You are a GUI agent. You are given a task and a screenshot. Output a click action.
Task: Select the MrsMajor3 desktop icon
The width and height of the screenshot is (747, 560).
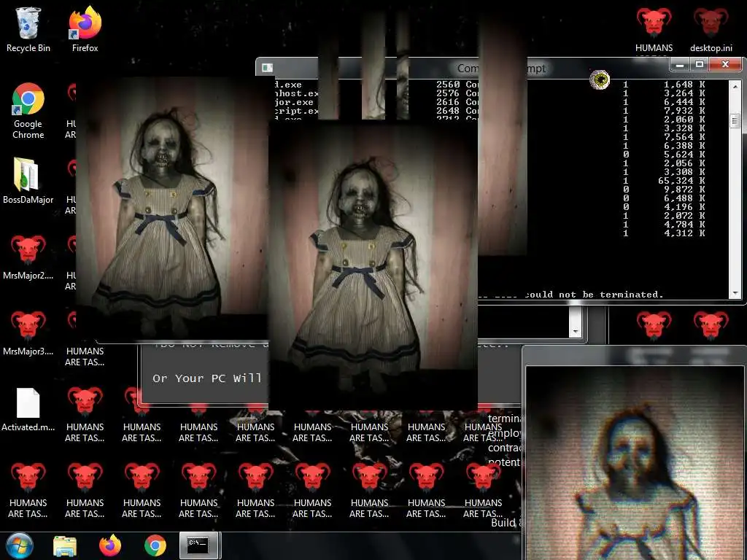pyautogui.click(x=28, y=333)
